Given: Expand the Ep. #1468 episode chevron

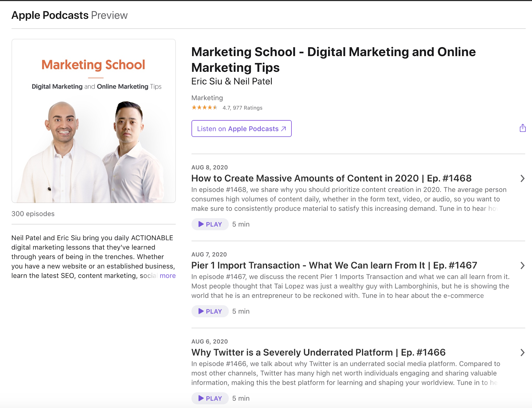Looking at the screenshot, I should [522, 178].
